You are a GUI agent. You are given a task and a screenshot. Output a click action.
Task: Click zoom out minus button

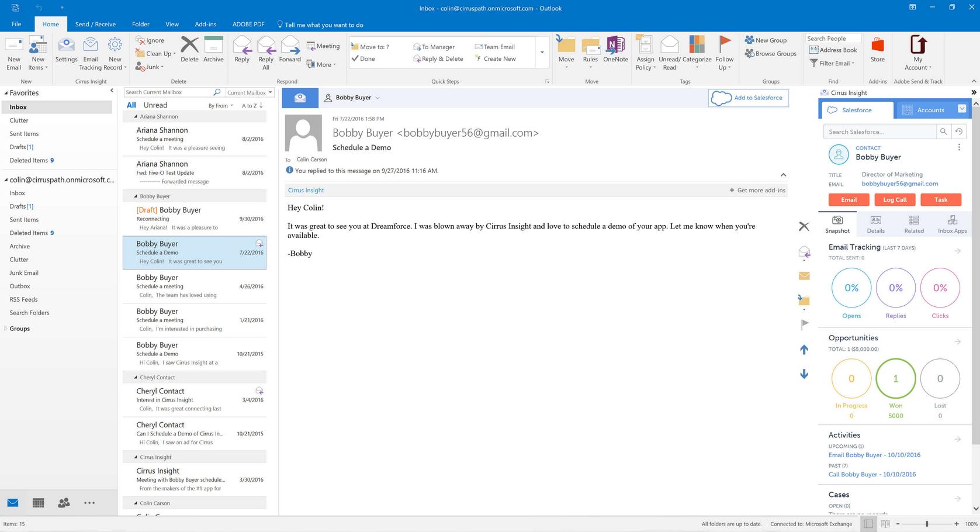coord(898,524)
